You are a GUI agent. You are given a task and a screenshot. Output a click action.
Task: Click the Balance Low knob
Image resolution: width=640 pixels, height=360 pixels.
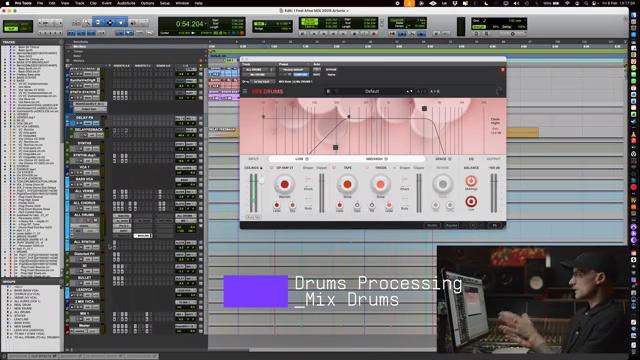471,201
